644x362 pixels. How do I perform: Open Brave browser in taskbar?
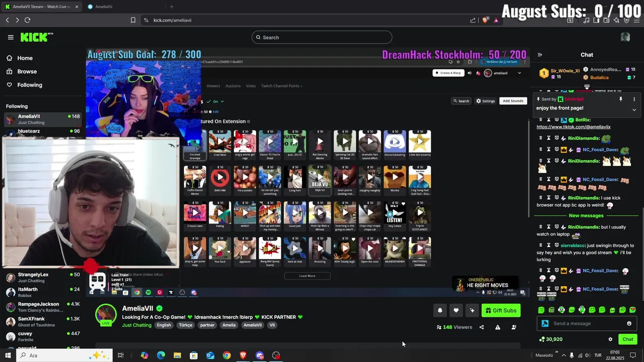point(243,355)
